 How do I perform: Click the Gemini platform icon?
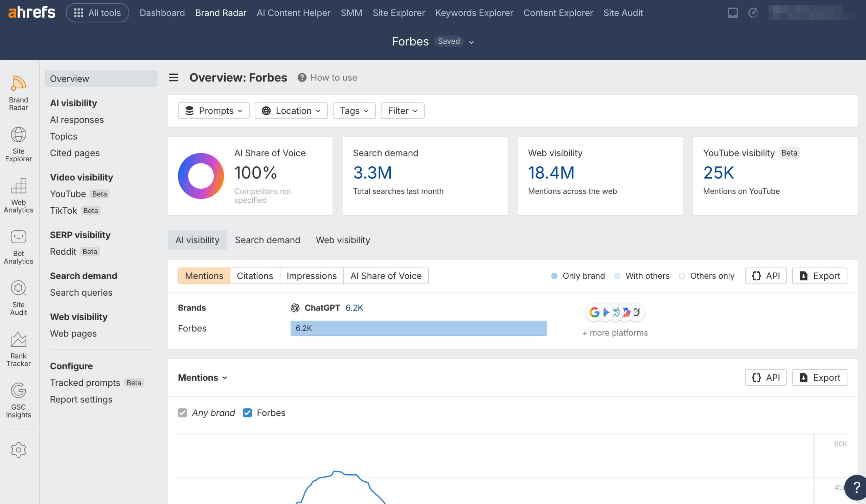tap(606, 312)
